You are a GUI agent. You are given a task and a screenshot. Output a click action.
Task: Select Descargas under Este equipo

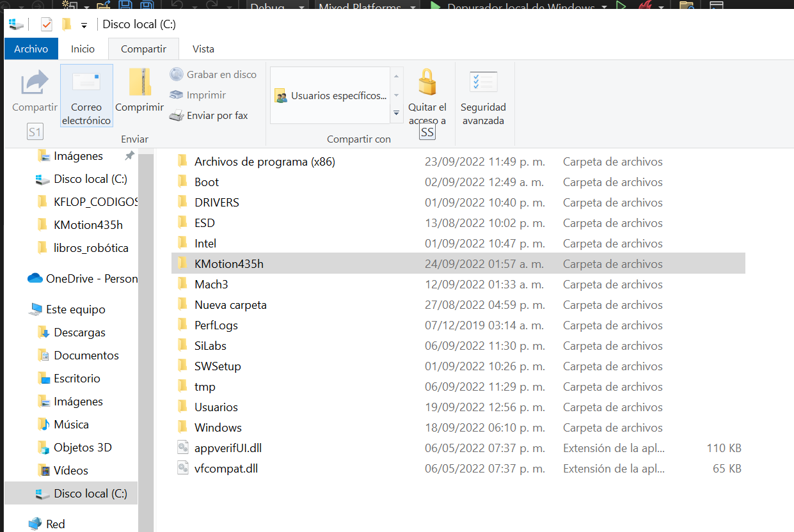click(x=79, y=332)
